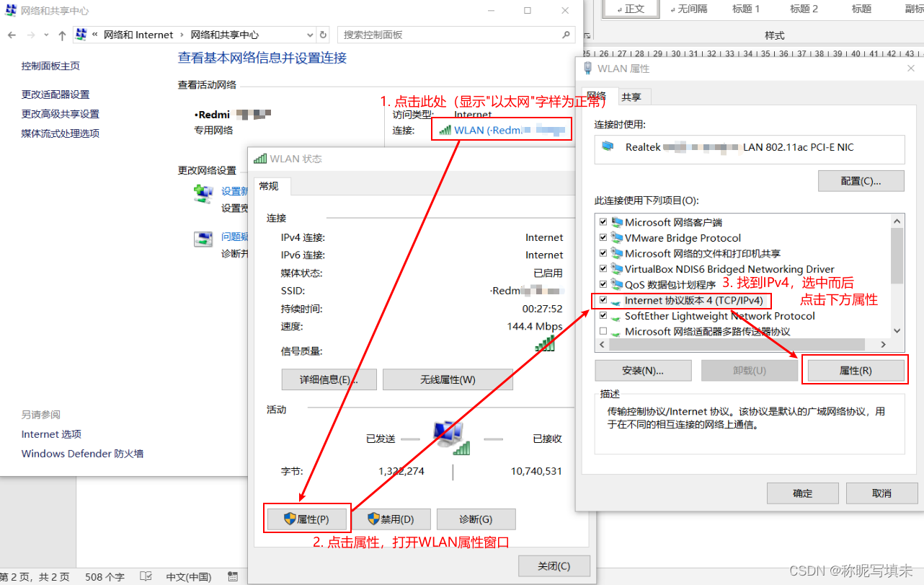Click the 无线属性(W) button
This screenshot has height=585, width=924.
448,379
